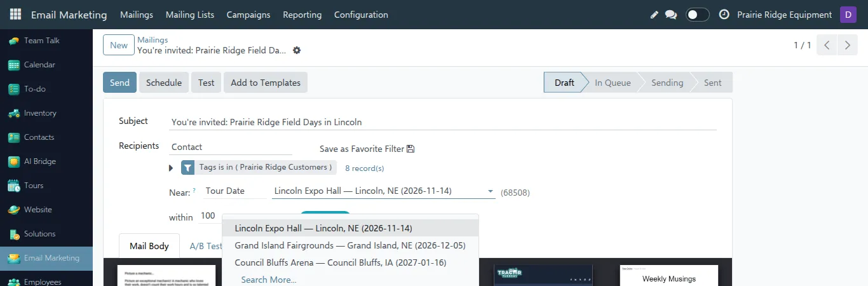Select the Tractor Tuesday template thumbnail
The width and height of the screenshot is (868, 286).
point(543,276)
